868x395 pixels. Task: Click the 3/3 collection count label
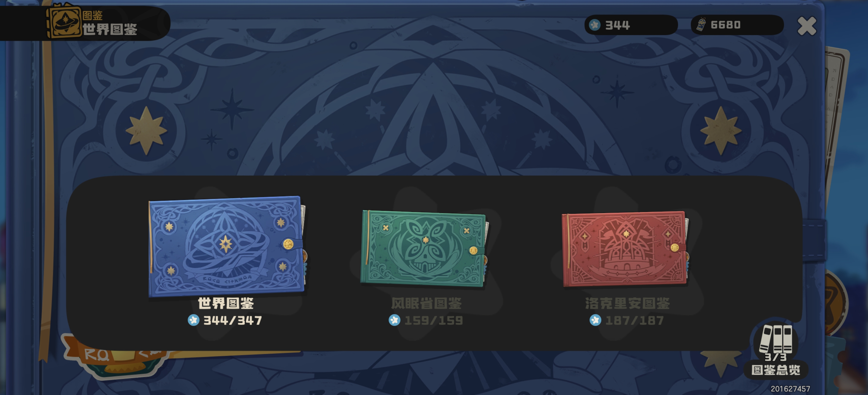pyautogui.click(x=775, y=357)
